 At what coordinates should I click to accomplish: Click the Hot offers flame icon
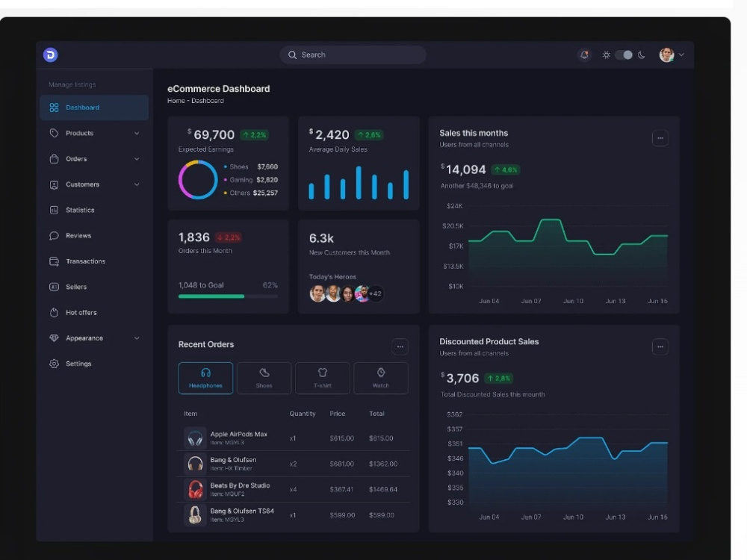[54, 312]
